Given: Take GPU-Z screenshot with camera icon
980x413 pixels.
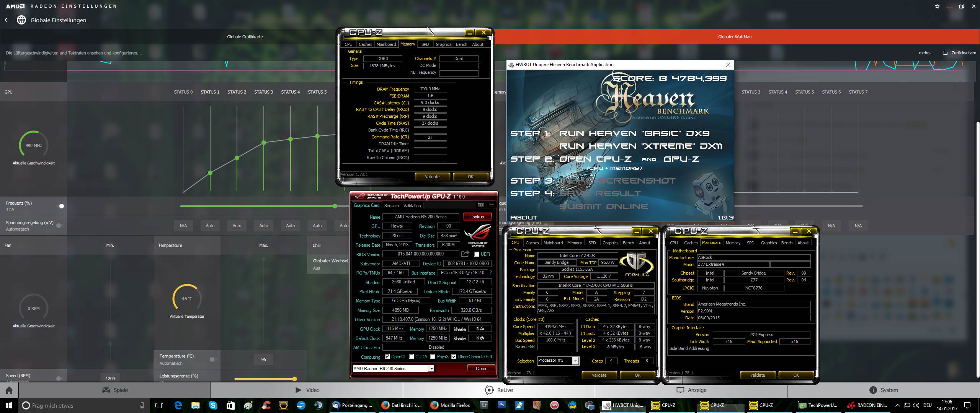Looking at the screenshot, I should click(481, 205).
